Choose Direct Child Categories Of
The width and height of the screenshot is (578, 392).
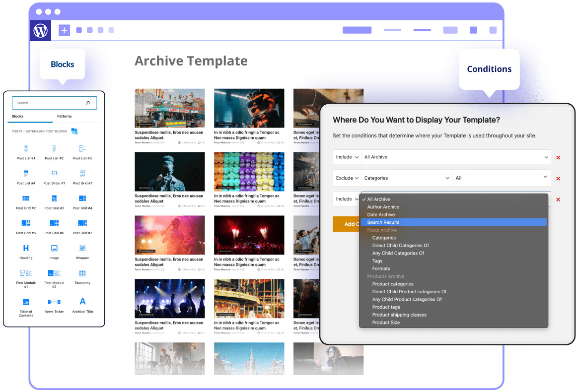pos(453,246)
